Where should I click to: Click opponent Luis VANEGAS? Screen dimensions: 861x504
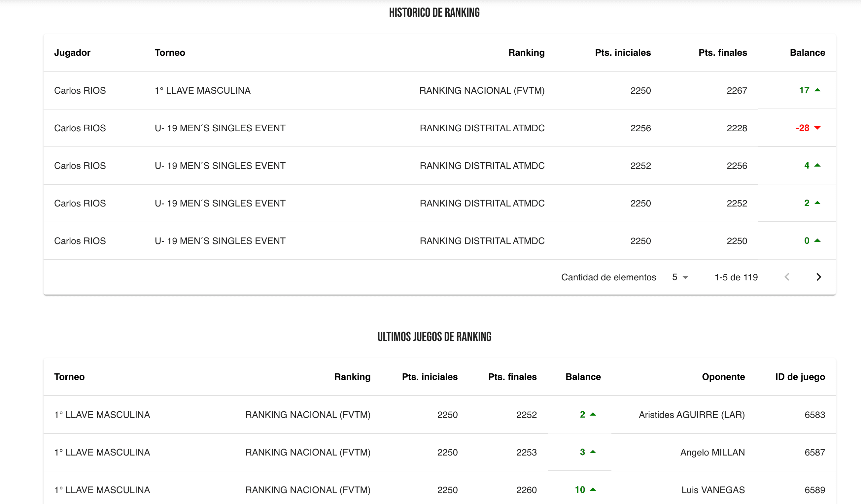tap(713, 490)
